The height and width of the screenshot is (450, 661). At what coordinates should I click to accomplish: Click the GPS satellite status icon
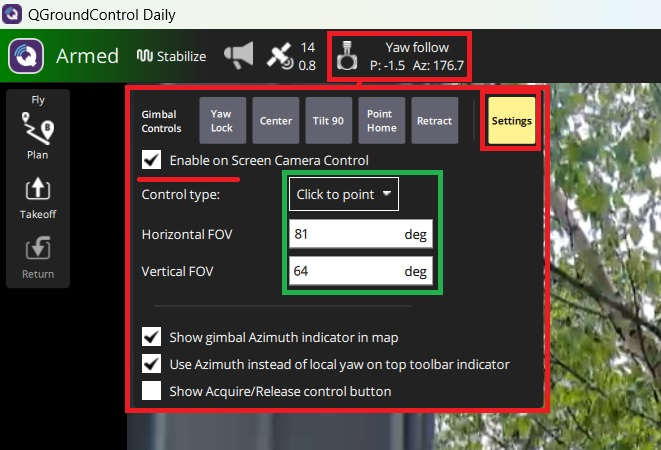click(279, 57)
